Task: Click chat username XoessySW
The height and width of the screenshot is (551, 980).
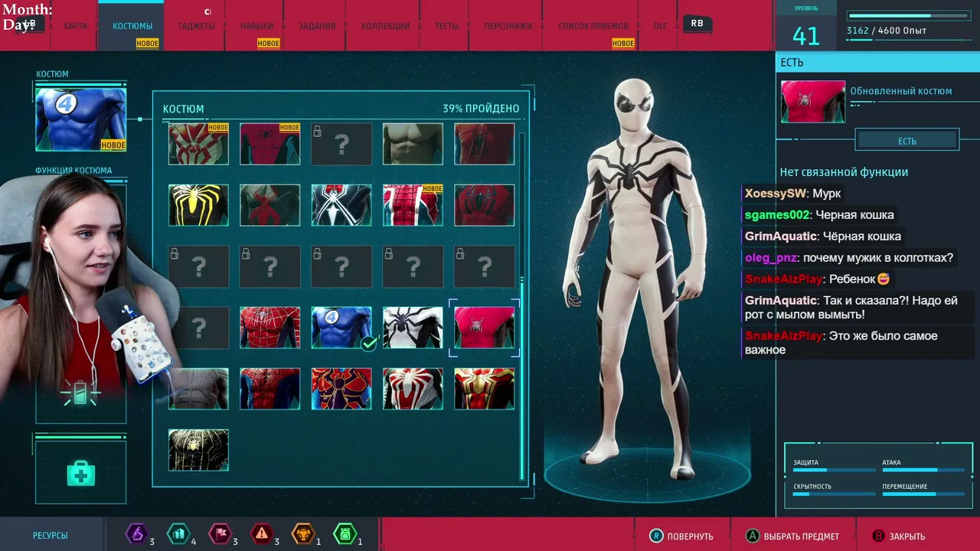Action: click(775, 194)
